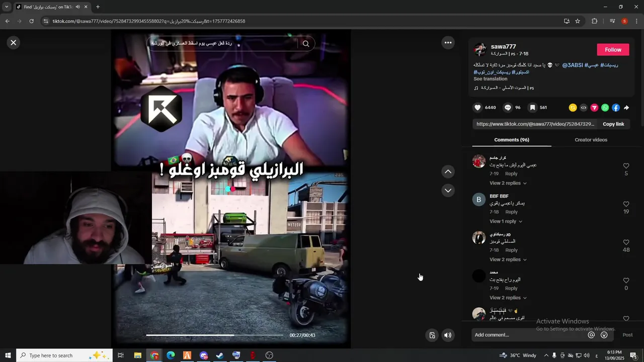644x362 pixels.
Task: Open Steam from the taskbar
Action: click(220, 355)
